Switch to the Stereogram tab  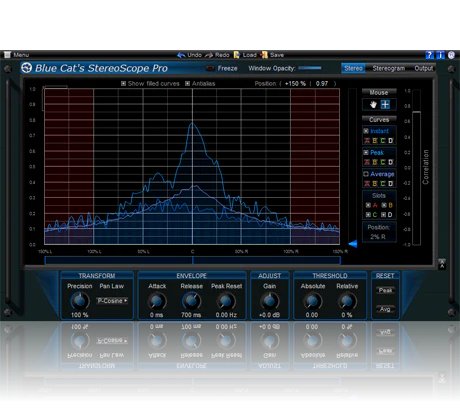click(389, 68)
